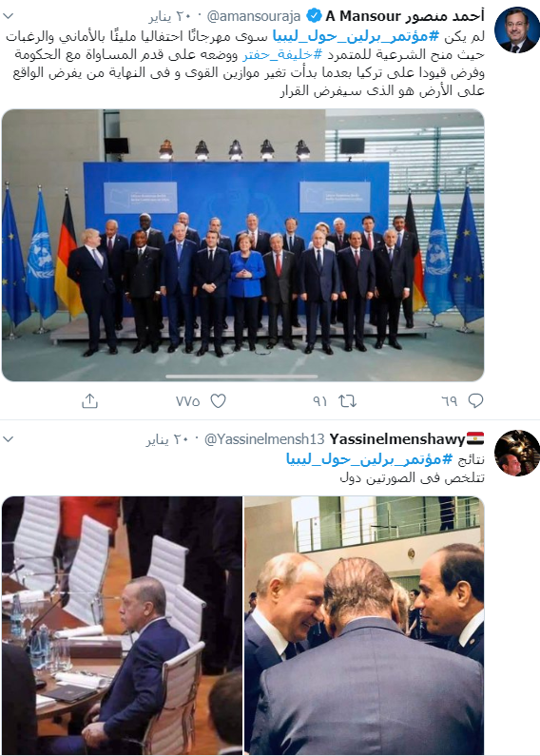Click the verified badge next to A Mansour
Screen dimensions: 540x756
pyautogui.click(x=314, y=16)
